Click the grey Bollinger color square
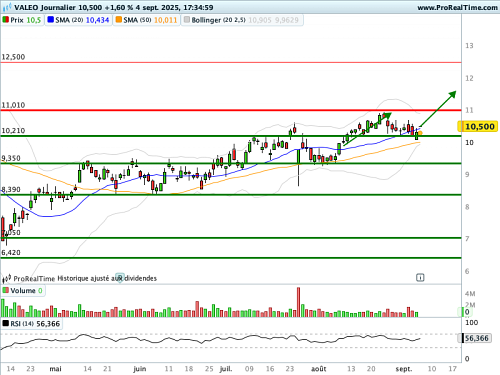The image size is (500, 375). pyautogui.click(x=187, y=20)
